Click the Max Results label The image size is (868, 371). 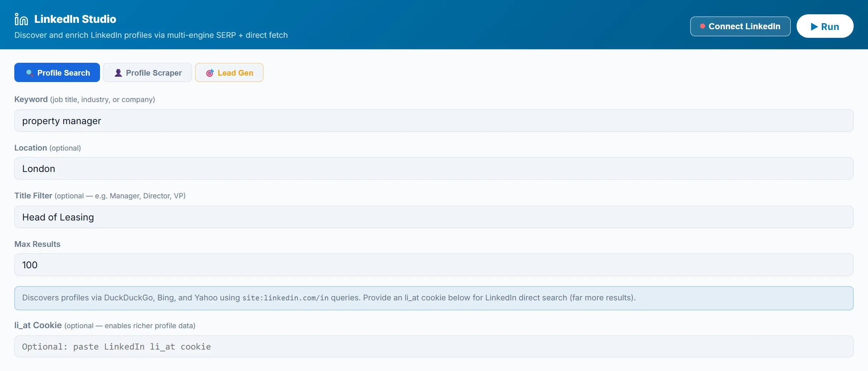(37, 244)
